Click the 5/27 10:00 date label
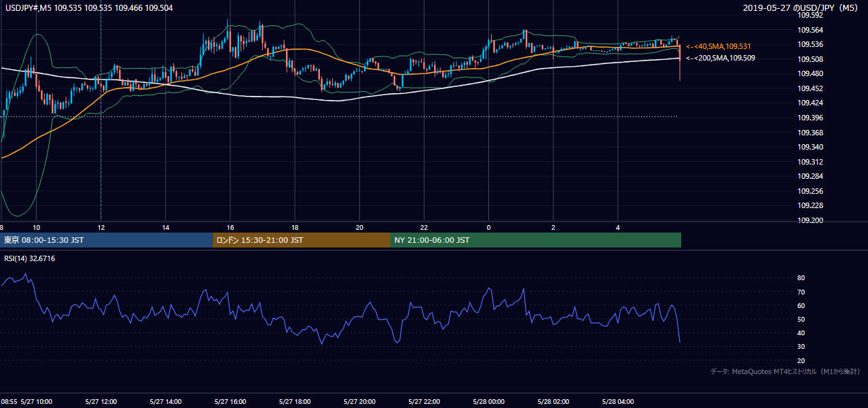The height and width of the screenshot is (408, 868). [37, 401]
